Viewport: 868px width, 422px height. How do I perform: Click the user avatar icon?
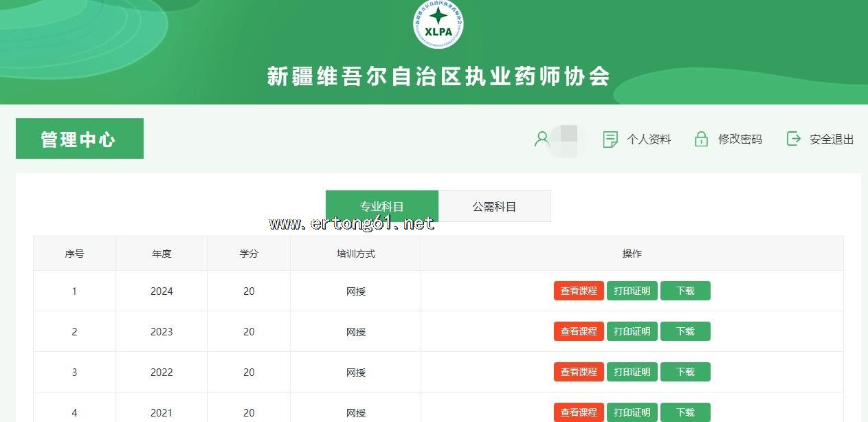pyautogui.click(x=542, y=140)
